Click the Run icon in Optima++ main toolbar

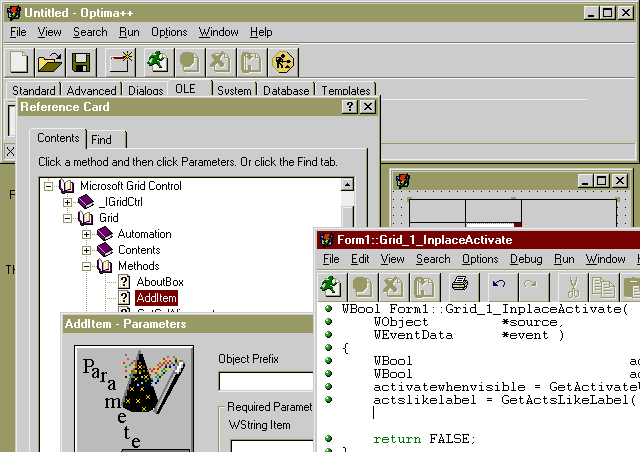point(158,62)
